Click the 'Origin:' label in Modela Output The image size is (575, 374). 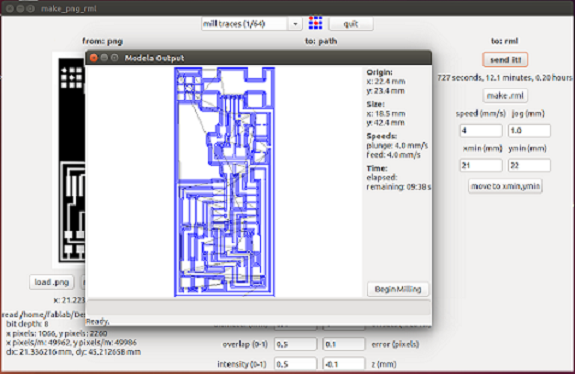(x=380, y=72)
